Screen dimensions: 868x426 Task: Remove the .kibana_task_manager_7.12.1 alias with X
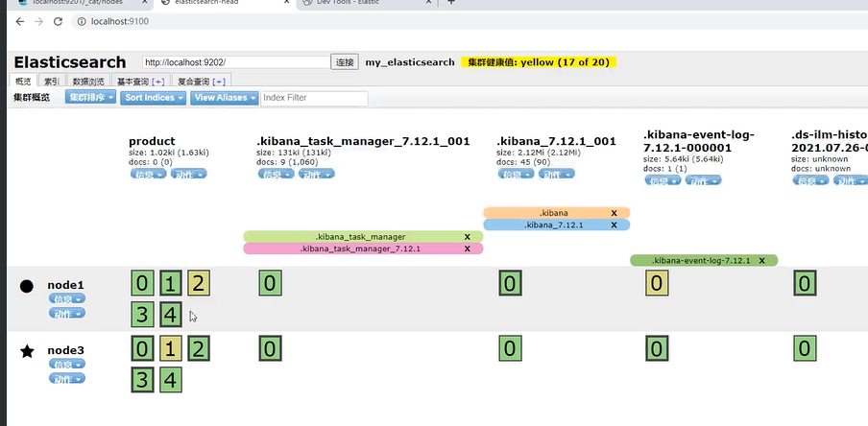tap(468, 248)
